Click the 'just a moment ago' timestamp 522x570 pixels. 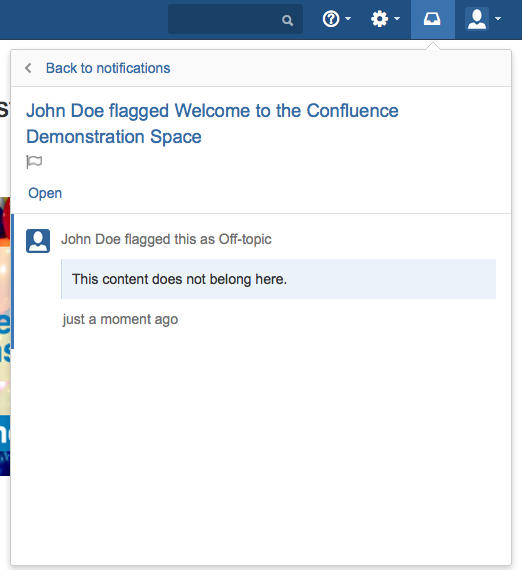120,320
